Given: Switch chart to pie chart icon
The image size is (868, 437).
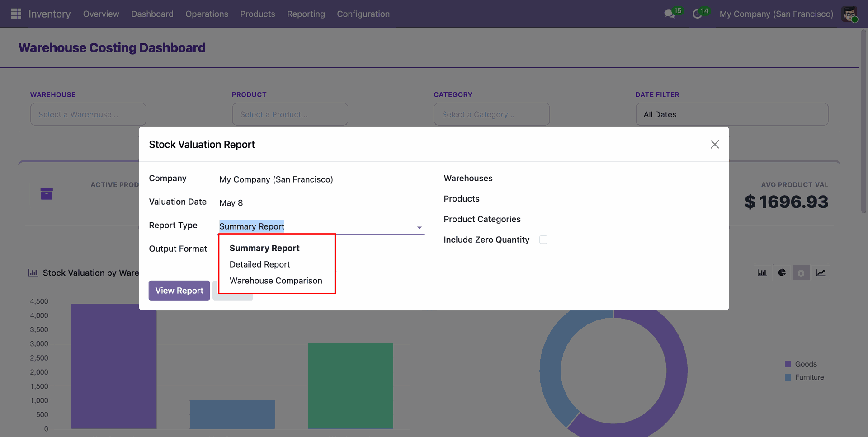Looking at the screenshot, I should (x=782, y=273).
